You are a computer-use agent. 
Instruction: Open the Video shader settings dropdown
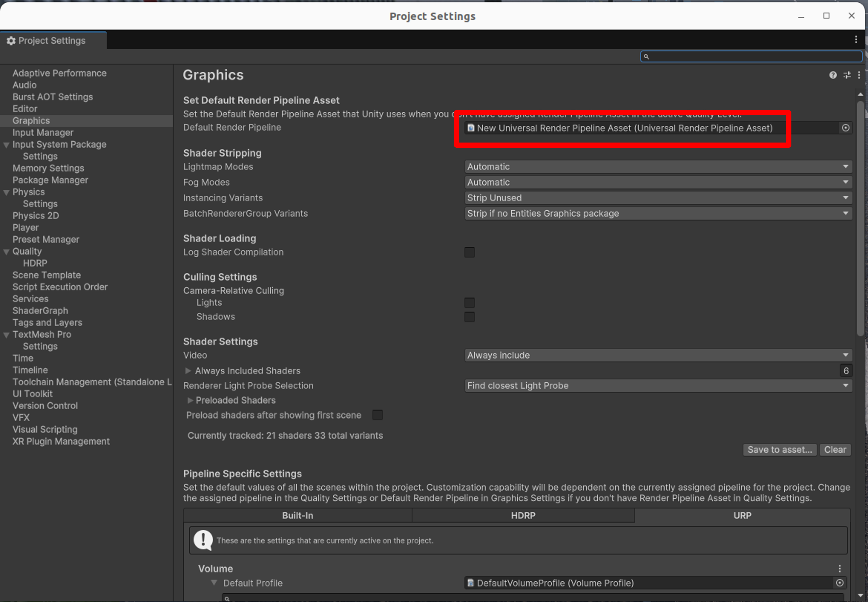(x=658, y=355)
